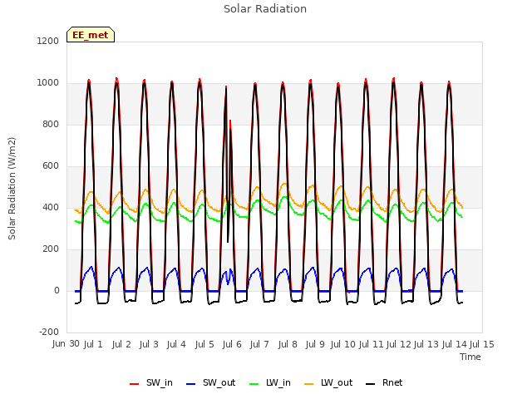Click the 800 y-axis tick label

coord(51,124)
